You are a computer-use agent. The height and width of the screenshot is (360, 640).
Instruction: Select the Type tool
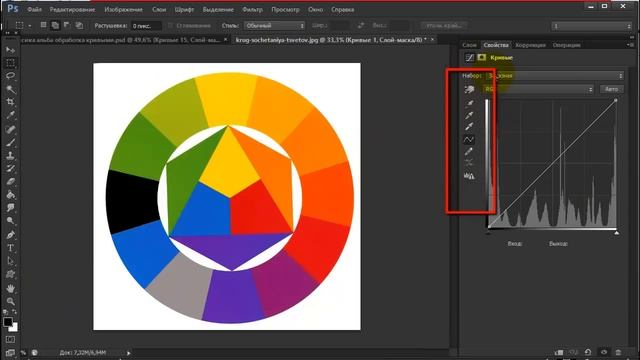[x=11, y=248]
